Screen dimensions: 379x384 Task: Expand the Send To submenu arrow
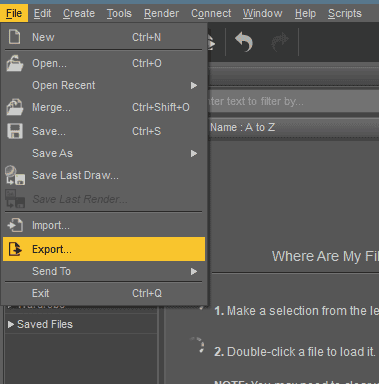pyautogui.click(x=194, y=272)
